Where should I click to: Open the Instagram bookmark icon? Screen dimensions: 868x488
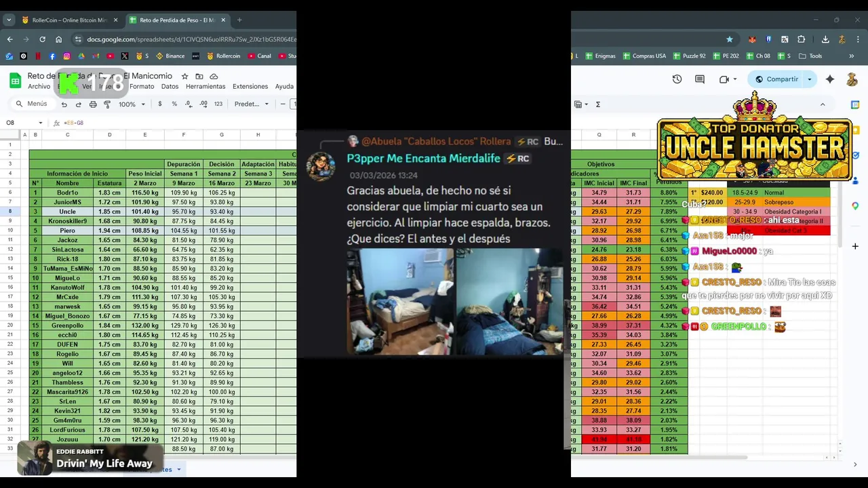pyautogui.click(x=66, y=56)
